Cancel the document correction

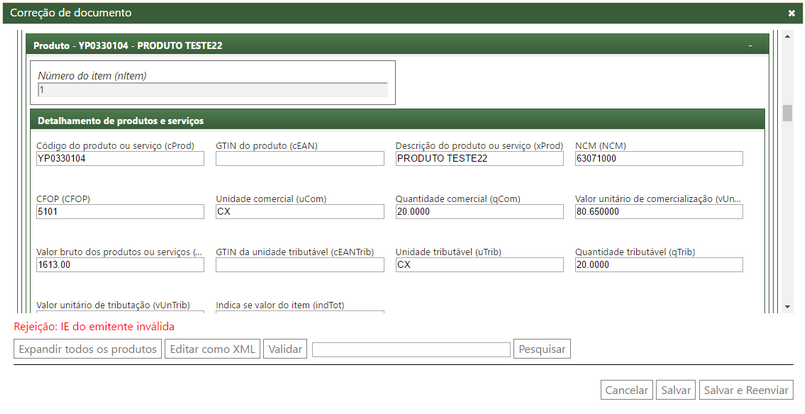pyautogui.click(x=627, y=390)
